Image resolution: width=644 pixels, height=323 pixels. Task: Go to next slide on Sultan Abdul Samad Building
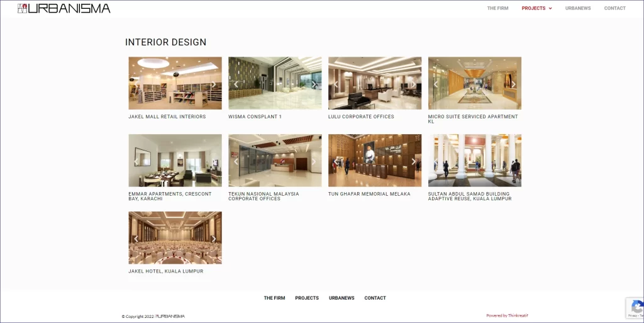[513, 162]
